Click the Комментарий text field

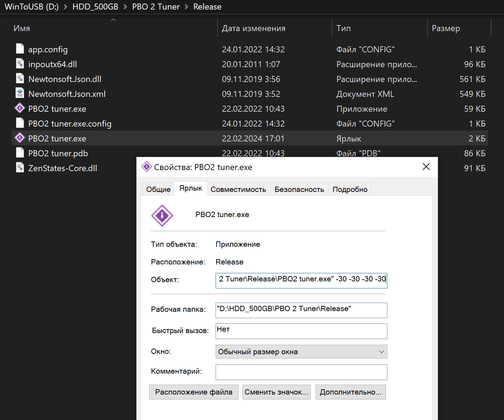(x=301, y=372)
